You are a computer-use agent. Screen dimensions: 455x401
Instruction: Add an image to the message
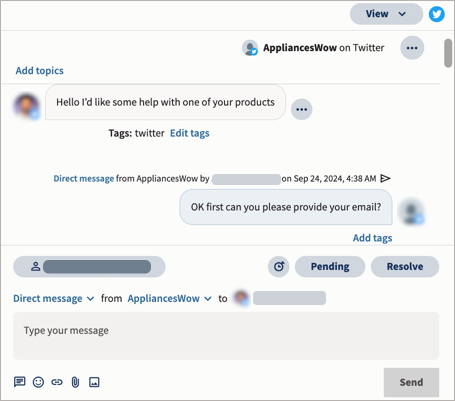tap(94, 382)
